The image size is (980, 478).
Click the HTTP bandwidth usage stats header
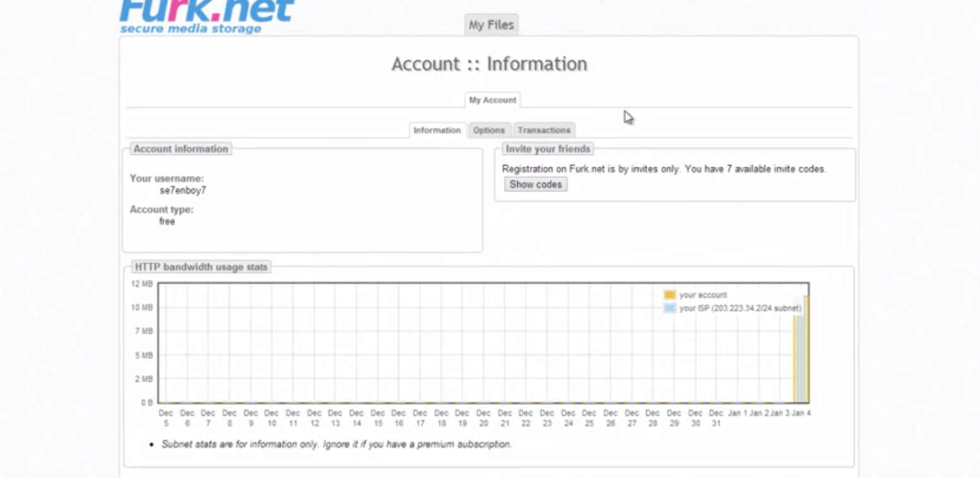201,267
